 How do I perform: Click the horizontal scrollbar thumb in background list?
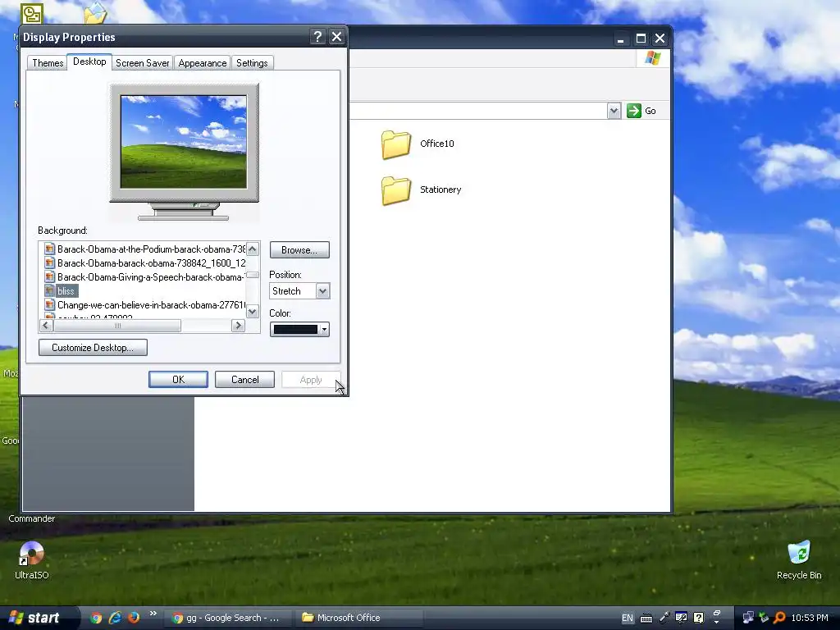[x=117, y=326]
